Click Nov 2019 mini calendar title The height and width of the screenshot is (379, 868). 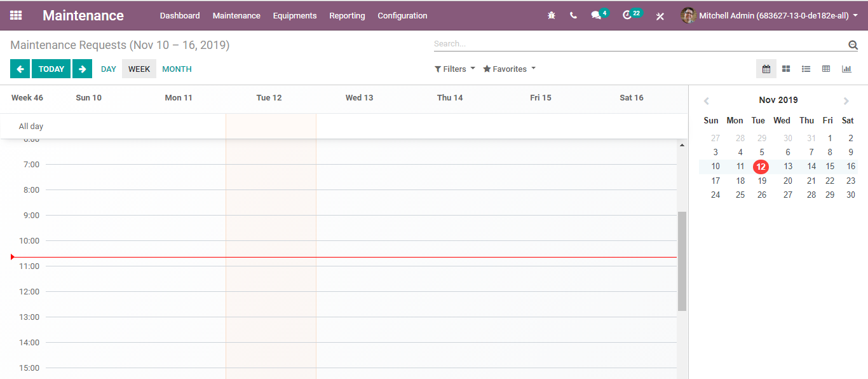point(778,100)
